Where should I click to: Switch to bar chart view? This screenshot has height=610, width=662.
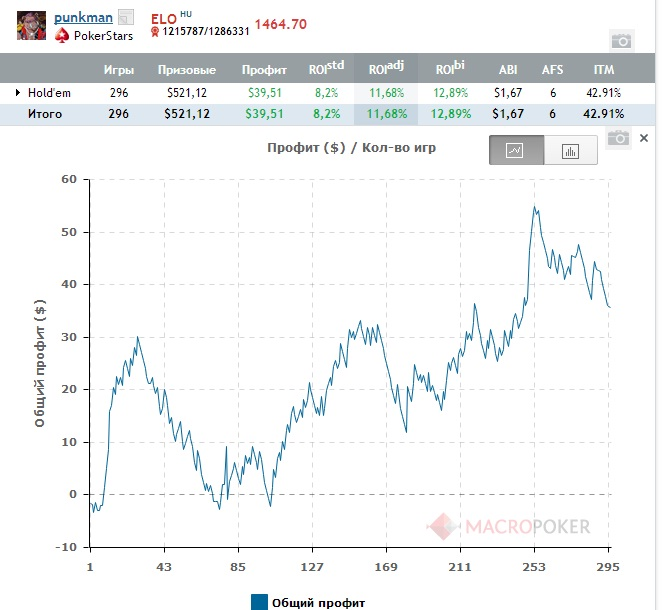point(570,150)
